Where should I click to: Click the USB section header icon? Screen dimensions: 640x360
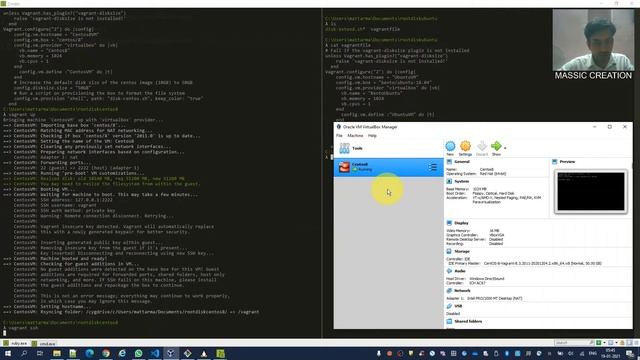pos(449,306)
